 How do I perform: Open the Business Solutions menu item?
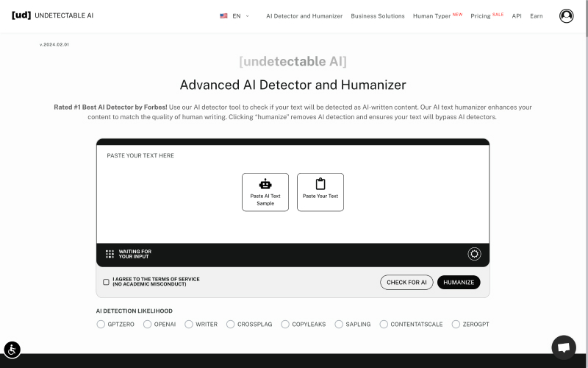pos(378,16)
